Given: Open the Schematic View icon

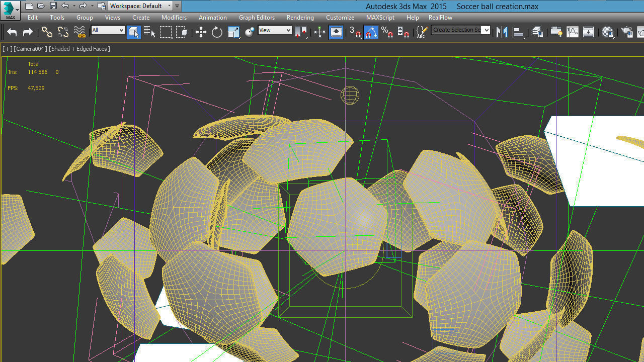Looking at the screenshot, I should 589,32.
